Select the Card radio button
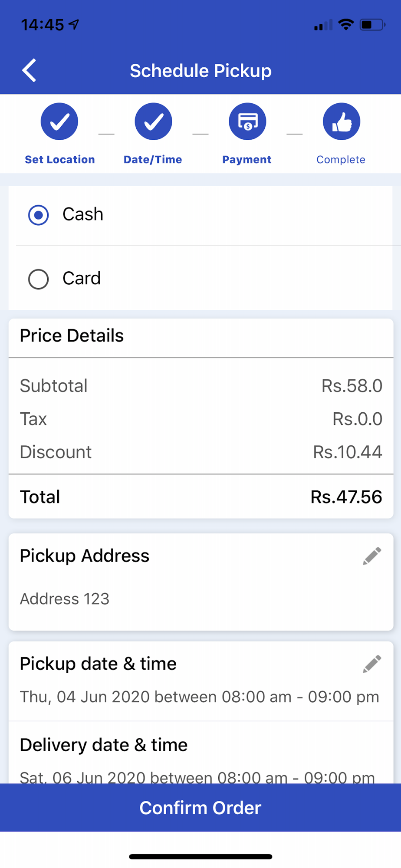Screen dimensions: 401x868 [x=38, y=279]
